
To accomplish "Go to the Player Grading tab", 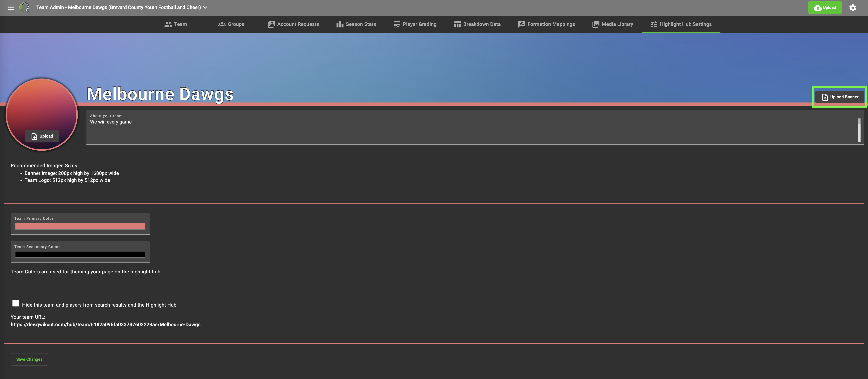I will (x=415, y=24).
